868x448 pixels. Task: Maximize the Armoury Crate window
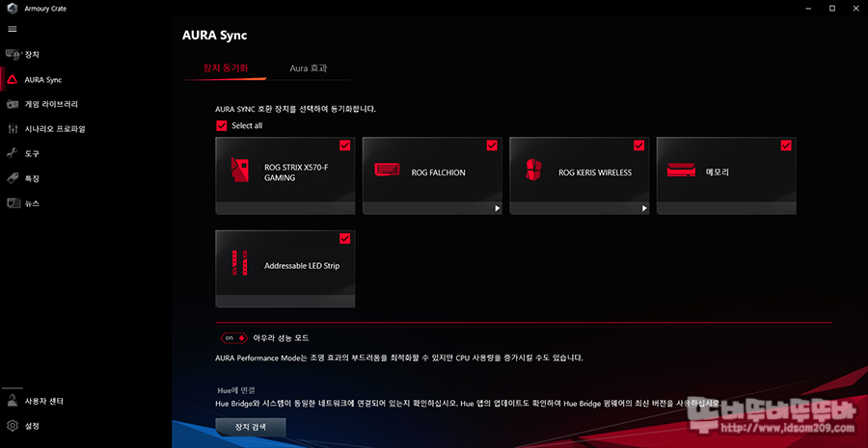pyautogui.click(x=831, y=9)
